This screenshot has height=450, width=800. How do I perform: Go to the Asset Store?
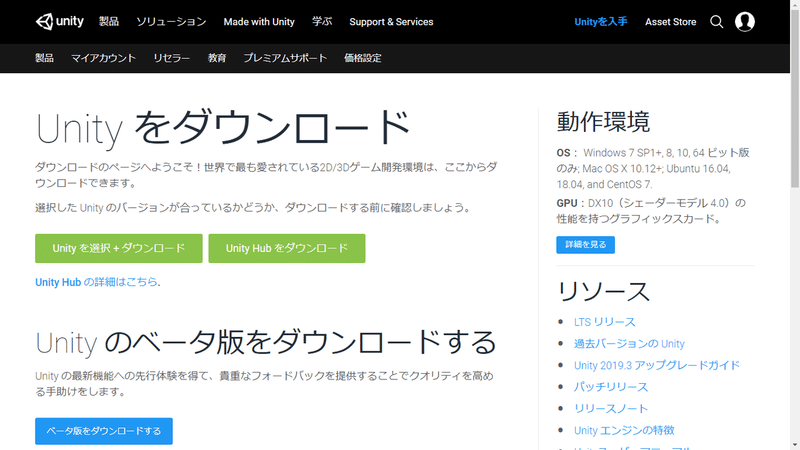click(670, 22)
